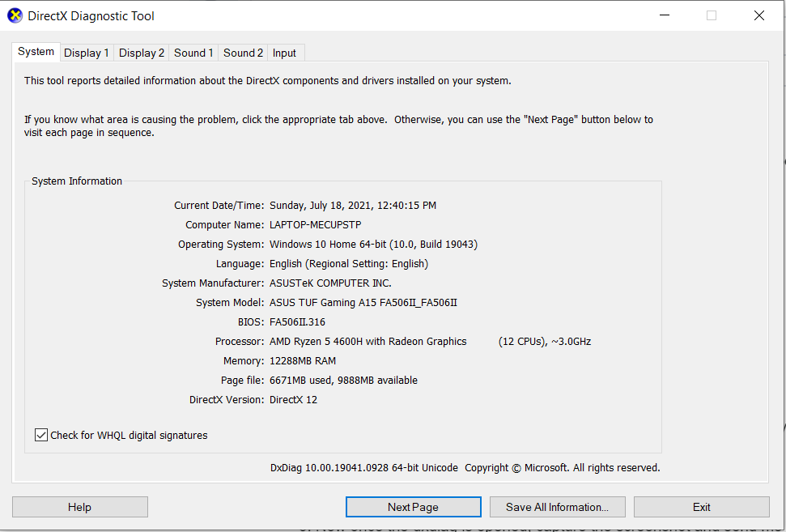Click the DirectX icon in the title bar
The width and height of the screenshot is (786, 532).
(15, 15)
